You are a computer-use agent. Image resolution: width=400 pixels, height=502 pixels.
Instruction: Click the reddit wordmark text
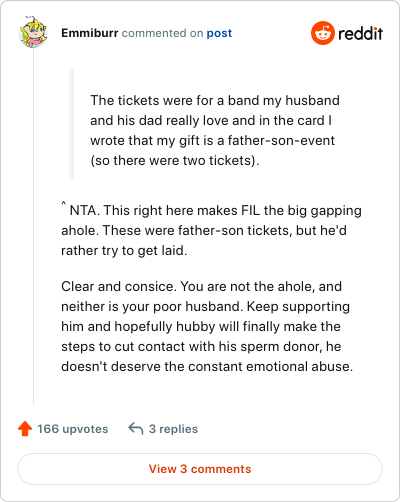(360, 33)
